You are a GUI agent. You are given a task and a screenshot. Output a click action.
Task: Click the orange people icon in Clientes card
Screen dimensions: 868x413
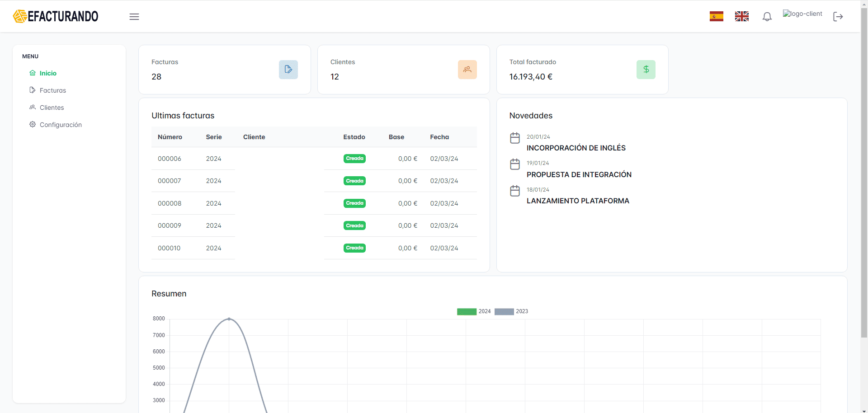click(x=467, y=70)
